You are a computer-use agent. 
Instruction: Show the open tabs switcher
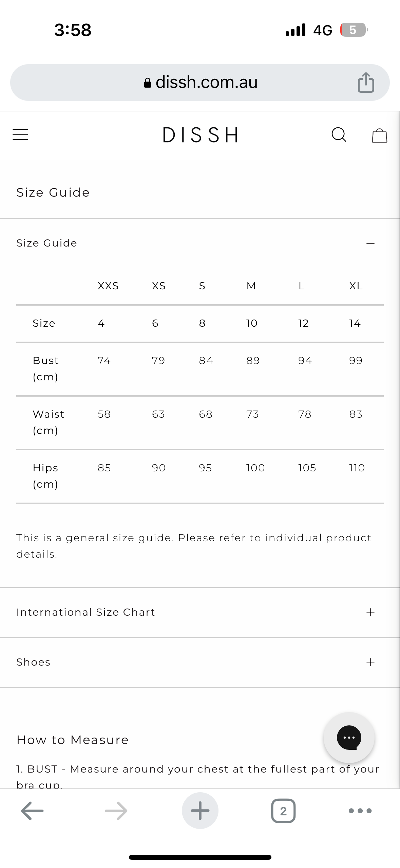point(283,811)
